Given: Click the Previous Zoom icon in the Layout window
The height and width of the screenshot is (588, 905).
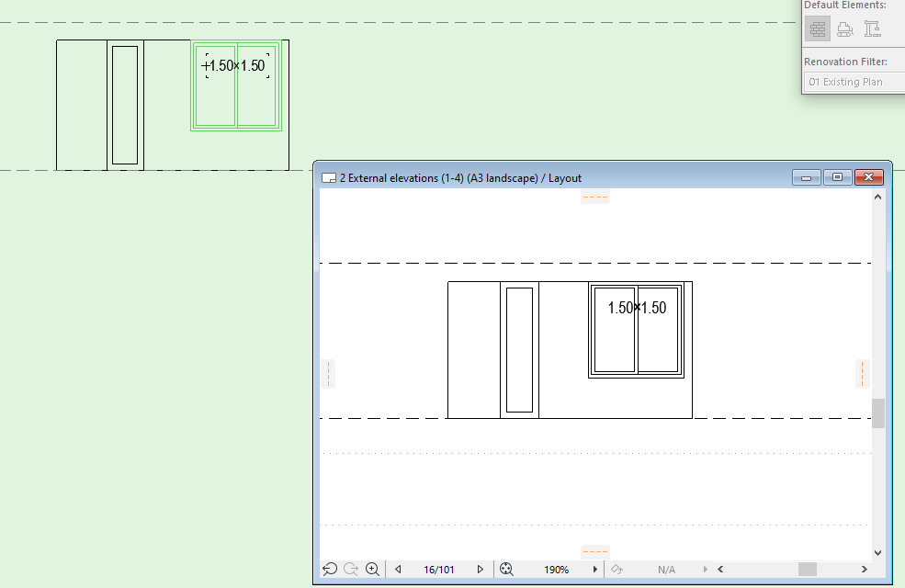Looking at the screenshot, I should pyautogui.click(x=330, y=570).
